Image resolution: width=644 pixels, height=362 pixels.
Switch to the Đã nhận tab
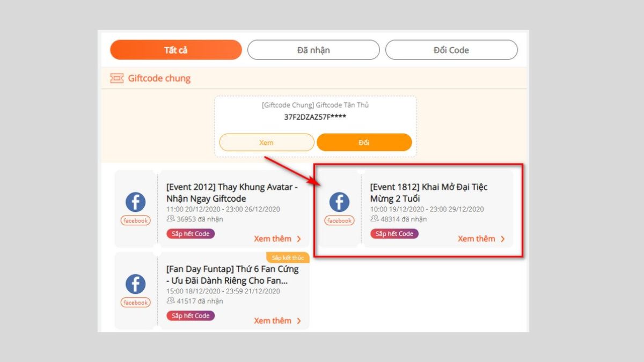point(313,50)
